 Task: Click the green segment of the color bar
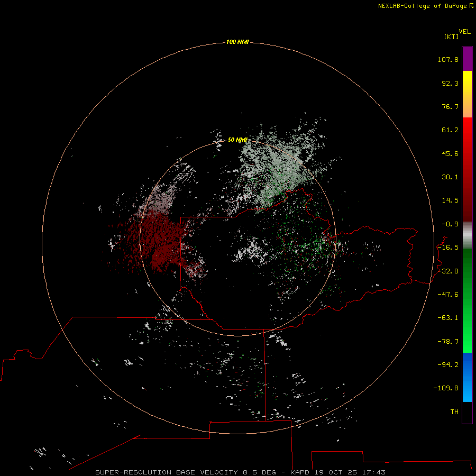pyautogui.click(x=467, y=300)
